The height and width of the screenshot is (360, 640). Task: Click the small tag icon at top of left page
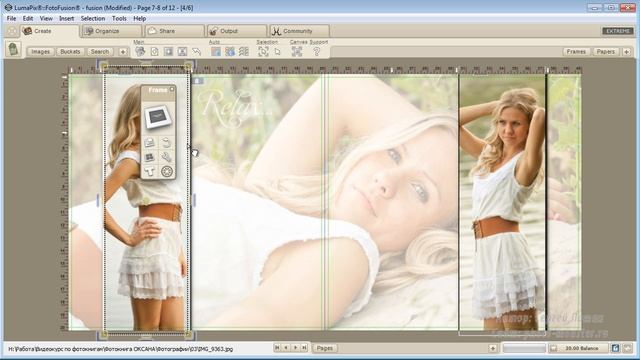coord(197,81)
